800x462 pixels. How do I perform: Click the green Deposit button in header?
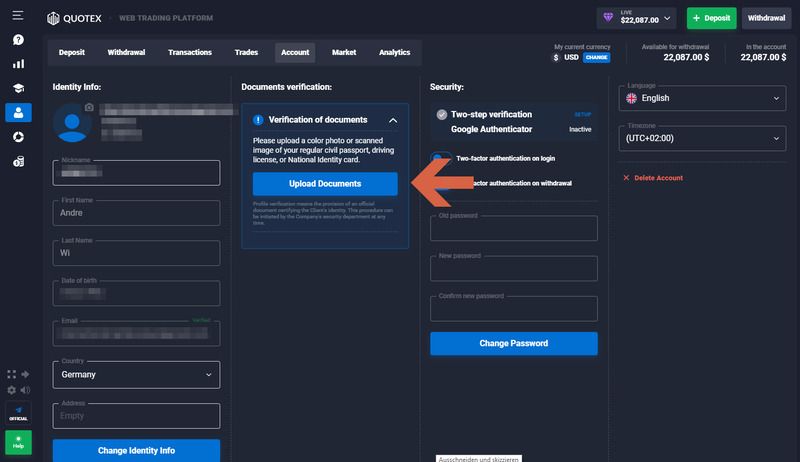pos(711,18)
